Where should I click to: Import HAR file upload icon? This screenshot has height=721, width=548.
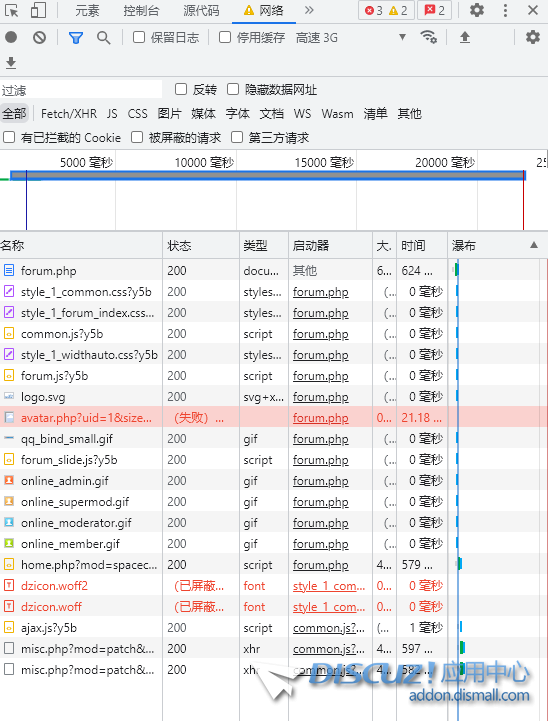pos(465,37)
